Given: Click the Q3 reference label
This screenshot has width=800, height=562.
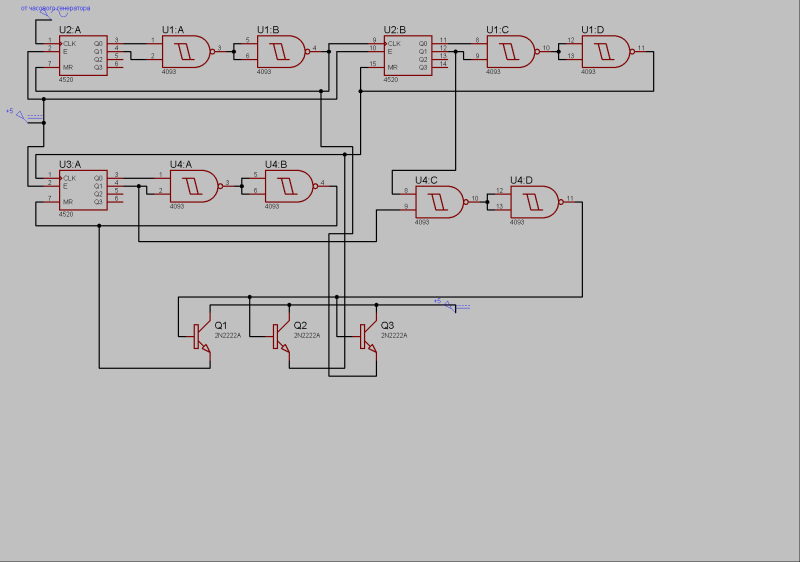Looking at the screenshot, I should coord(387,325).
